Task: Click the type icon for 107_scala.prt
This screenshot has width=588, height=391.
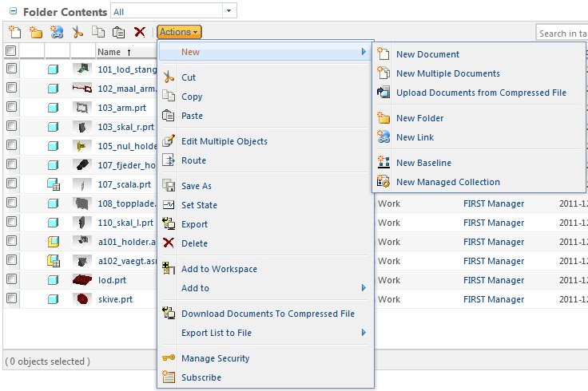Action: pos(54,184)
